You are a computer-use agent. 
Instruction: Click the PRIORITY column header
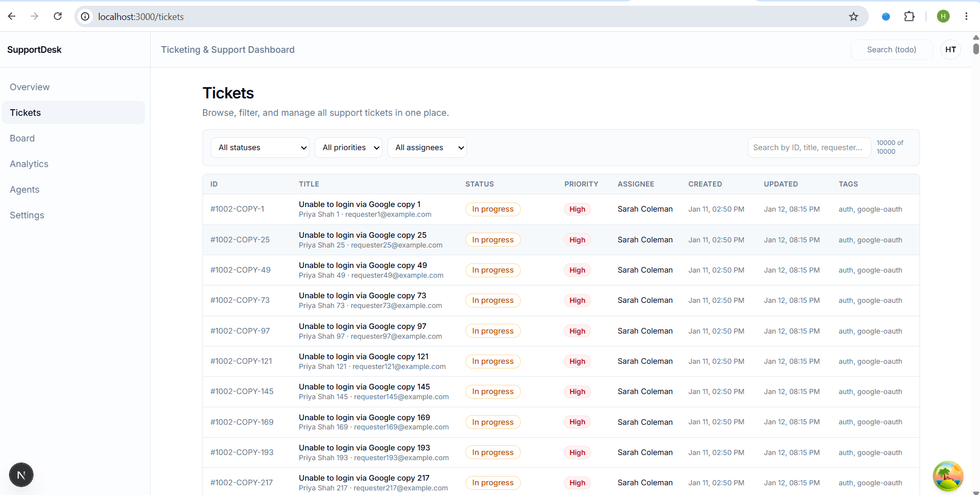click(581, 184)
